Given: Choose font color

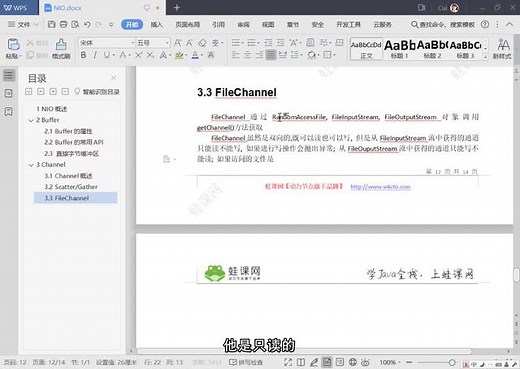Looking at the screenshot, I should (x=195, y=55).
